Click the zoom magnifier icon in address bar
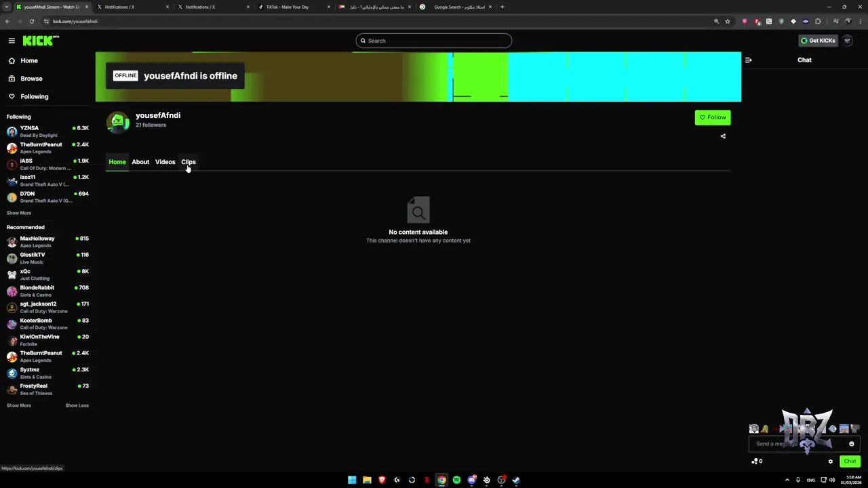This screenshot has width=868, height=488. point(716,22)
